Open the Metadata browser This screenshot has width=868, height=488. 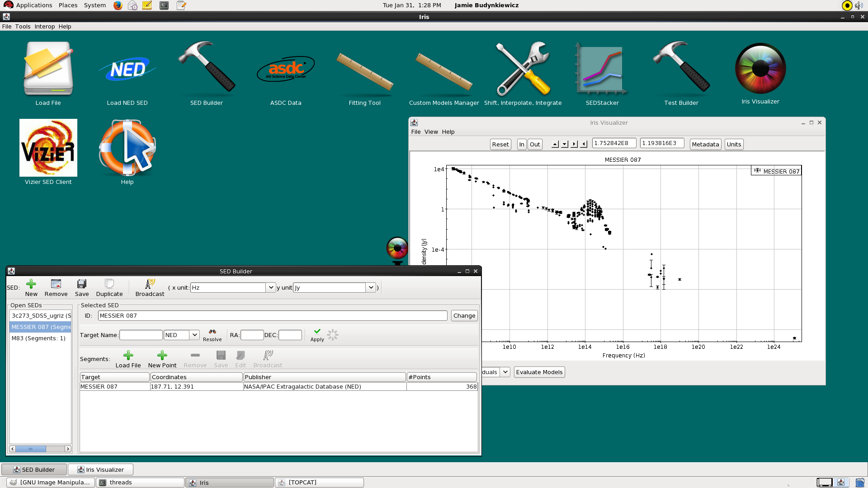pos(705,144)
